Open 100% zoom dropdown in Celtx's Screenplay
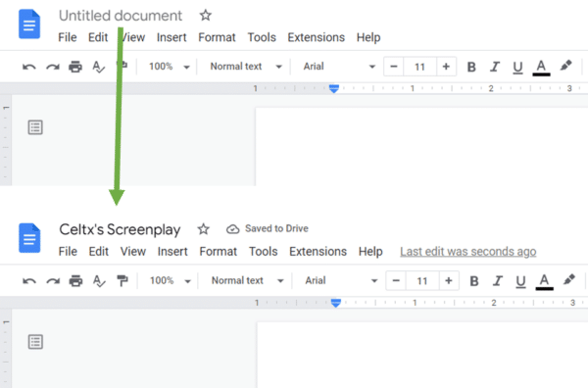 (x=171, y=281)
